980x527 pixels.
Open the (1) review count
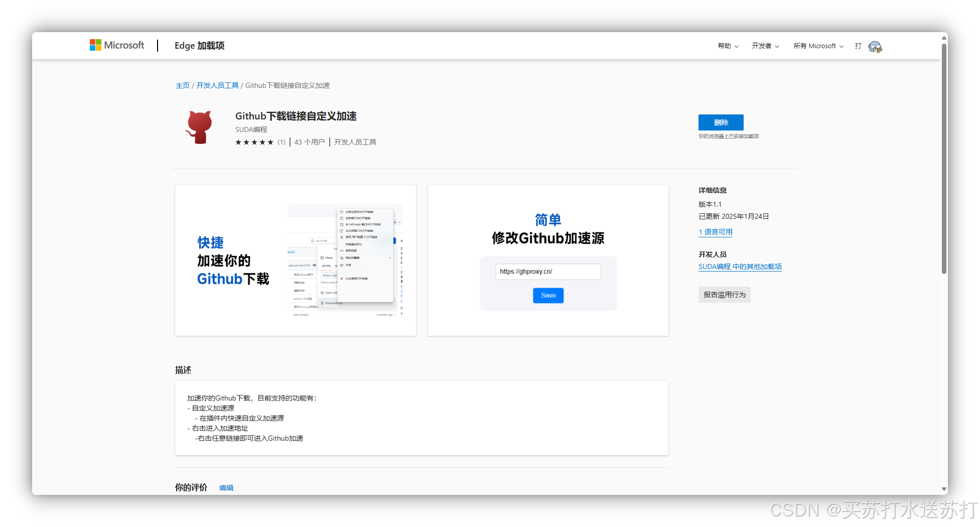click(282, 142)
